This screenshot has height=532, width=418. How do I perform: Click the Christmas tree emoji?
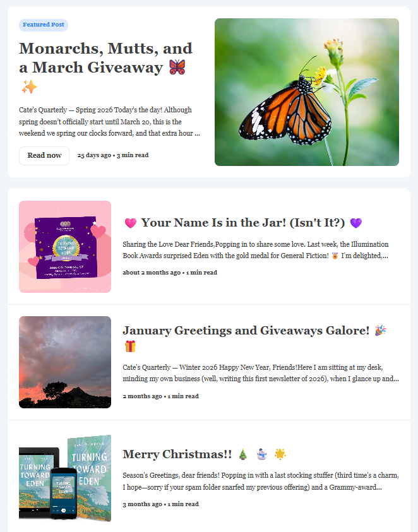pyautogui.click(x=243, y=454)
